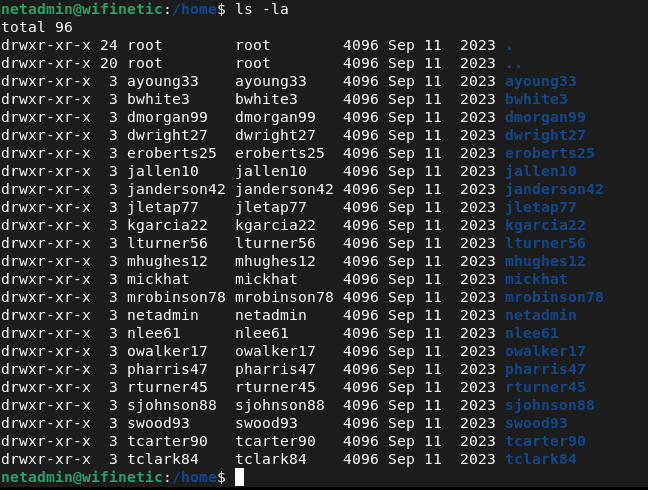Select the blue eroberts25 directory name
Screen dimensions: 648x490
[549, 154]
